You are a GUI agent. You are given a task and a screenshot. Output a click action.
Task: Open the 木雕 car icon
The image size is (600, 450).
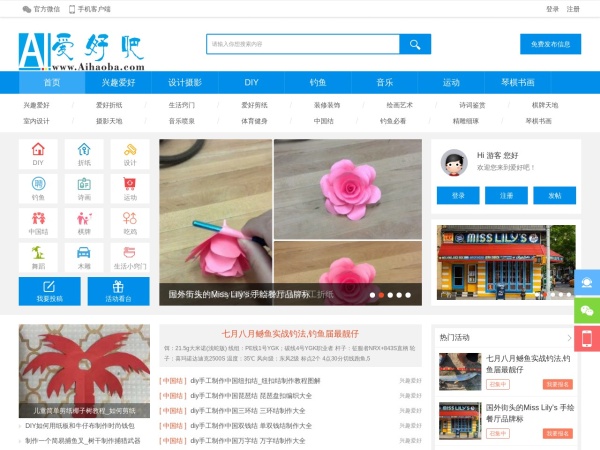84,257
